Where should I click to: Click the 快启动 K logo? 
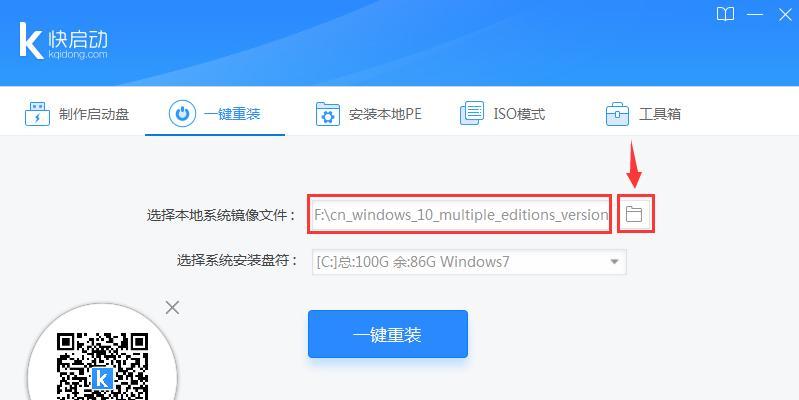(x=31, y=41)
